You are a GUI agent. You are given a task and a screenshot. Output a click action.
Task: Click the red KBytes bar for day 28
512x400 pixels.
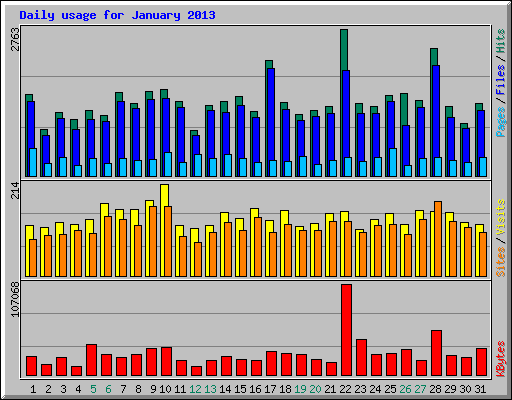[x=436, y=353]
